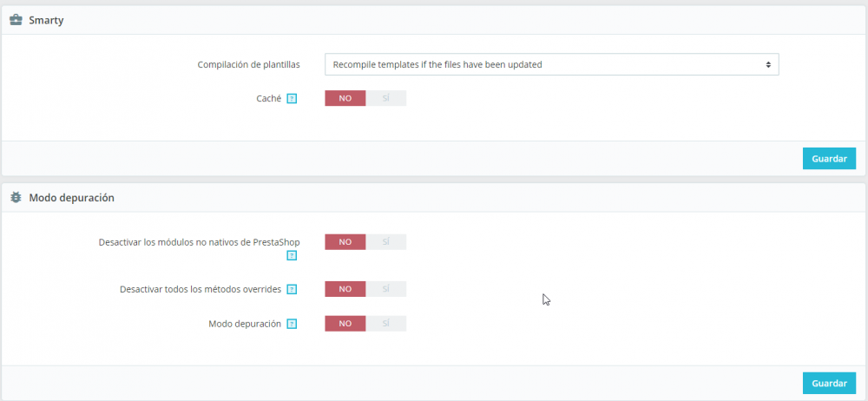Select NO for Desactivar módulos no nativos

pos(345,242)
